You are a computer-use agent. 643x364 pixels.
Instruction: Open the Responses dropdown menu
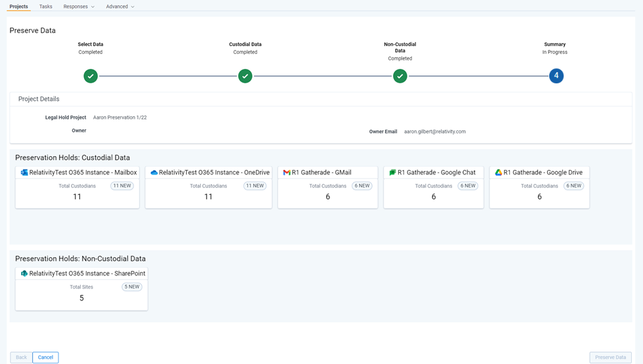79,7
